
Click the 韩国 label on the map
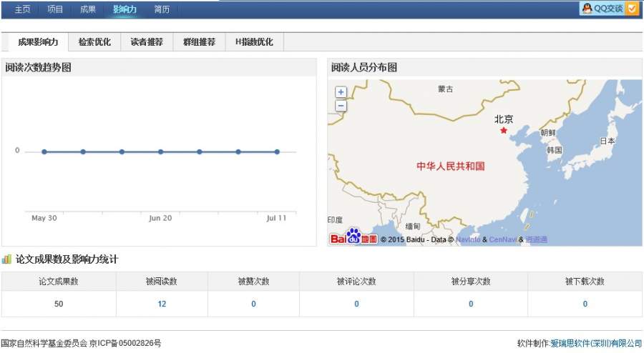pyautogui.click(x=555, y=151)
